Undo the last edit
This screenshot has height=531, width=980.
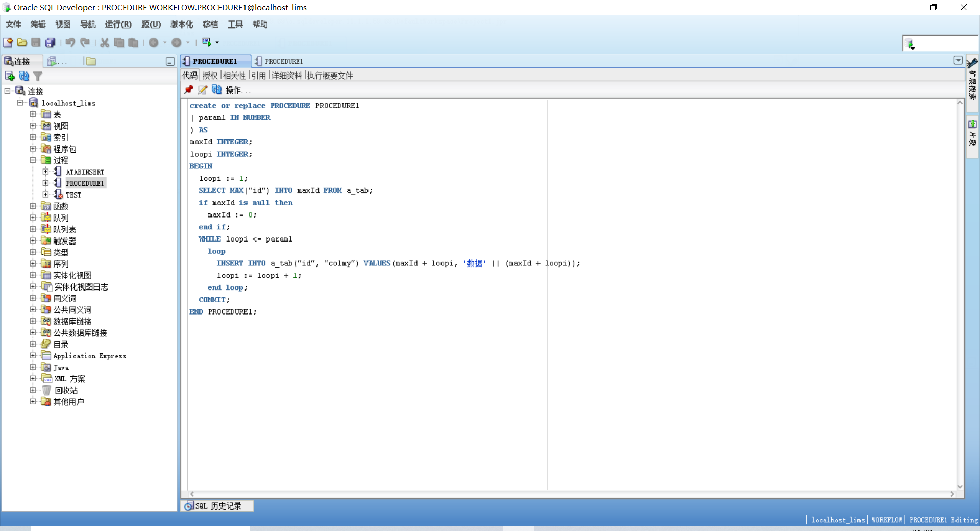point(70,42)
